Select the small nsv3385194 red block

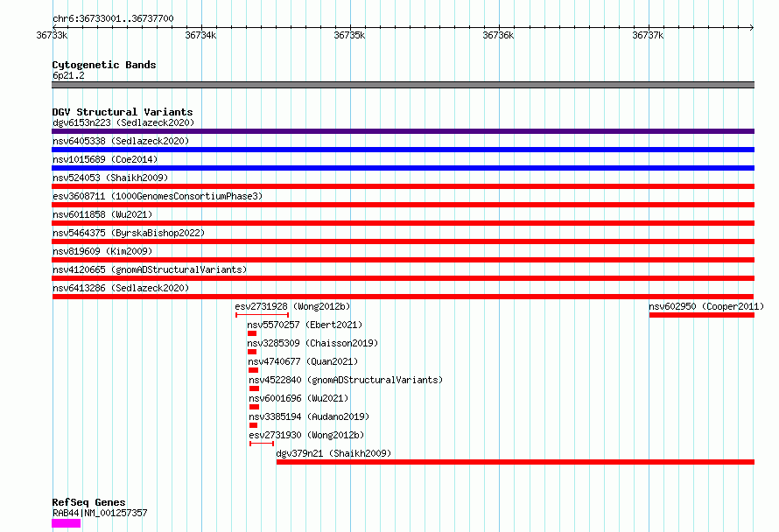coord(253,425)
